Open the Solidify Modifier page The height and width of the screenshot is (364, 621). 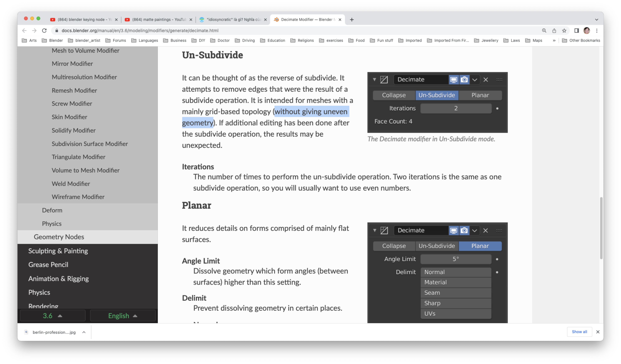click(x=73, y=130)
